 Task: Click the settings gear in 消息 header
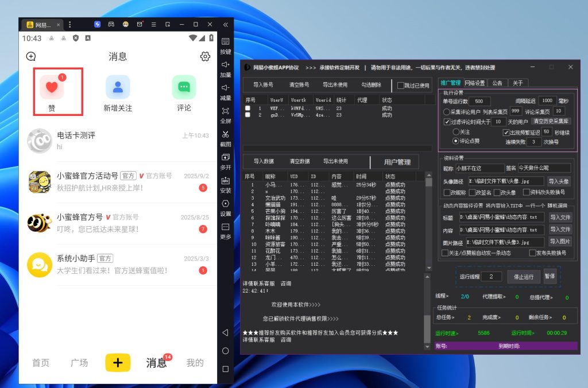pyautogui.click(x=205, y=56)
